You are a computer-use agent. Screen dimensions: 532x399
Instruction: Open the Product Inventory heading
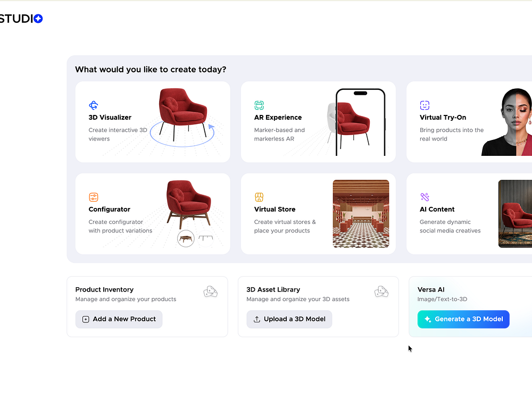click(104, 290)
